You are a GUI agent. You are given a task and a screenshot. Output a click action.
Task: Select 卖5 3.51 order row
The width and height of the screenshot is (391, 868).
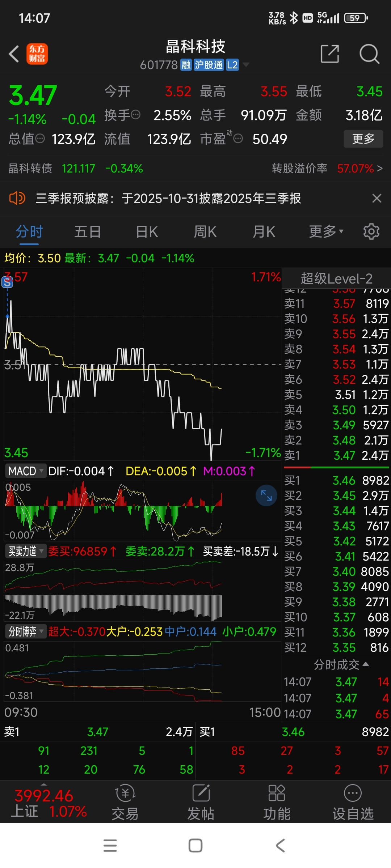pos(336,395)
